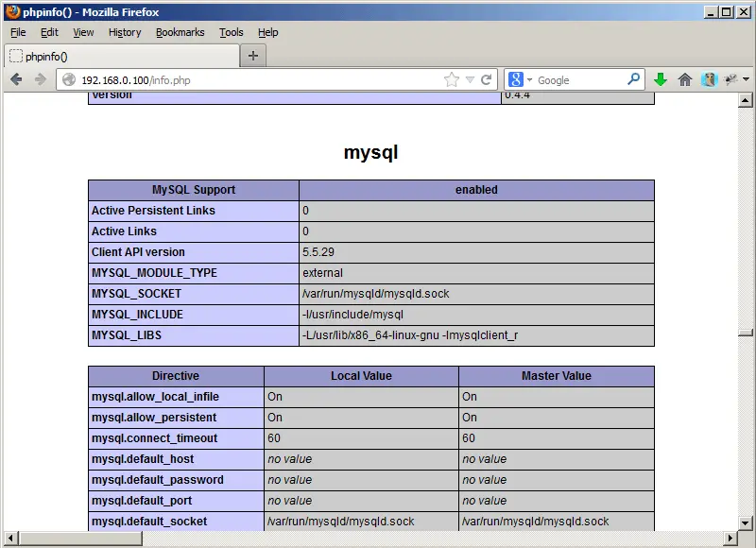756x548 pixels.
Task: Close the Firefox window
Action: click(x=744, y=12)
